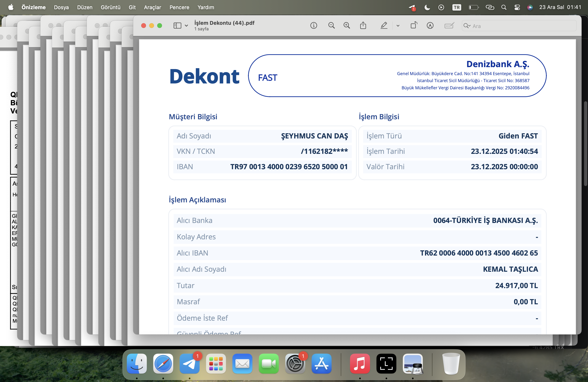The width and height of the screenshot is (588, 382).
Task: Click the date and time clock
Action: [560, 7]
